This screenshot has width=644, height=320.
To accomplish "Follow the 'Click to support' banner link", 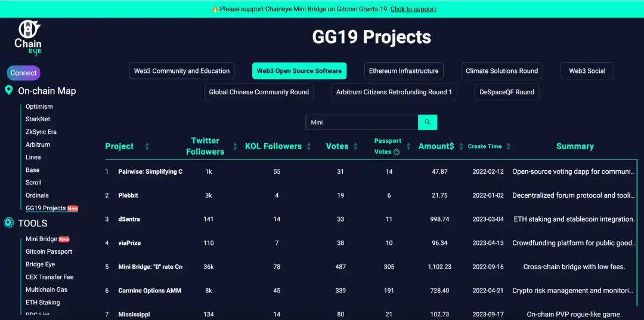I will click(x=413, y=9).
